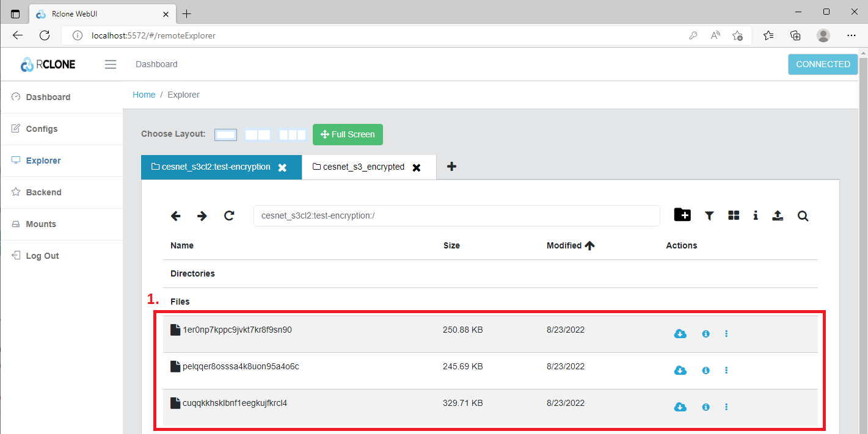868x434 pixels.
Task: Open Configs in the left sidebar
Action: click(x=42, y=129)
